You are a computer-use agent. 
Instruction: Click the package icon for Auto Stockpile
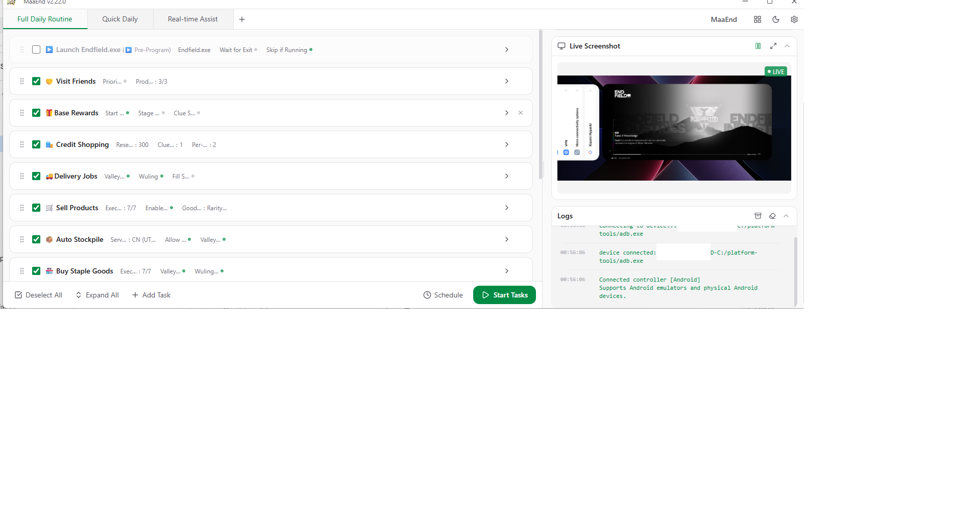(49, 239)
